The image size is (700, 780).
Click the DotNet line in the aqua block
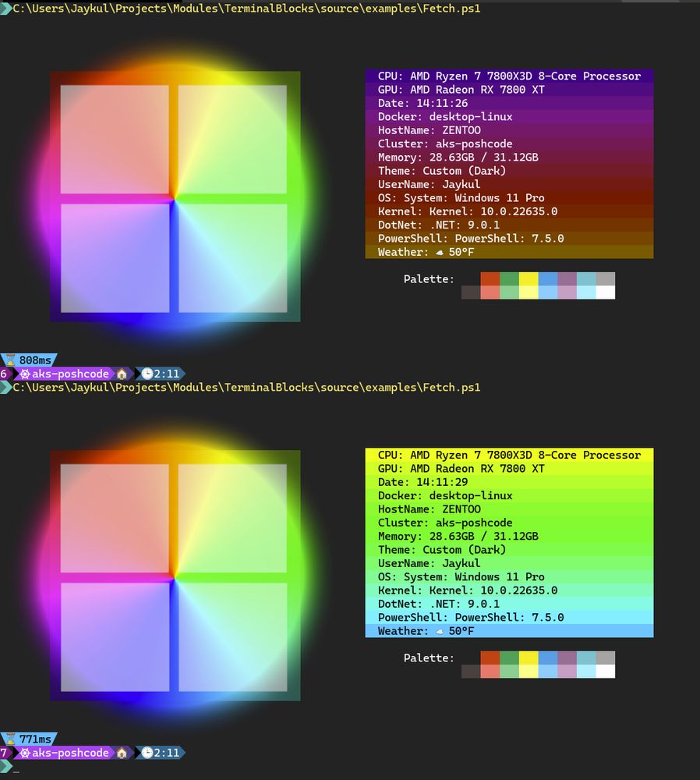439,604
